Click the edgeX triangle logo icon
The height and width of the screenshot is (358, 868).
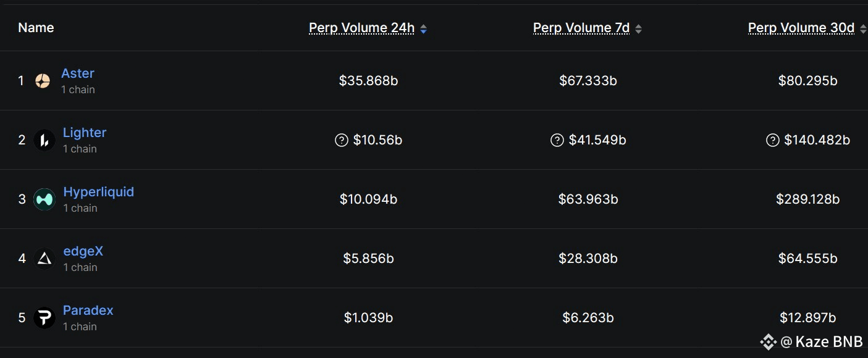(x=44, y=259)
